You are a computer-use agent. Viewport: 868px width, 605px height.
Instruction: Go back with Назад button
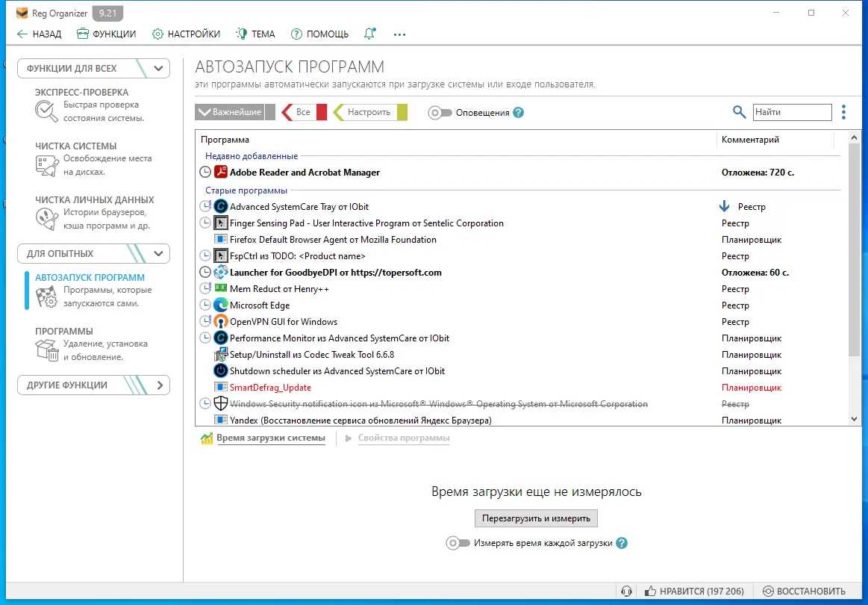[x=39, y=34]
